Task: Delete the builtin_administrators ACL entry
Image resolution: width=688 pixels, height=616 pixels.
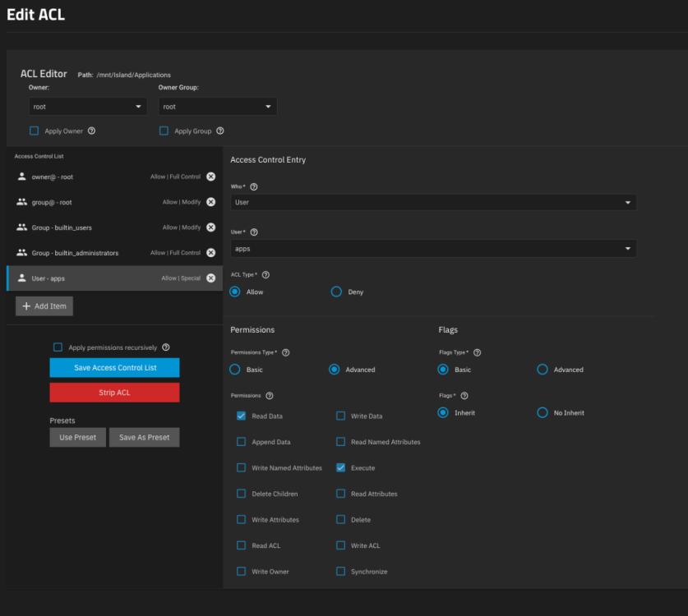Action: coord(210,253)
